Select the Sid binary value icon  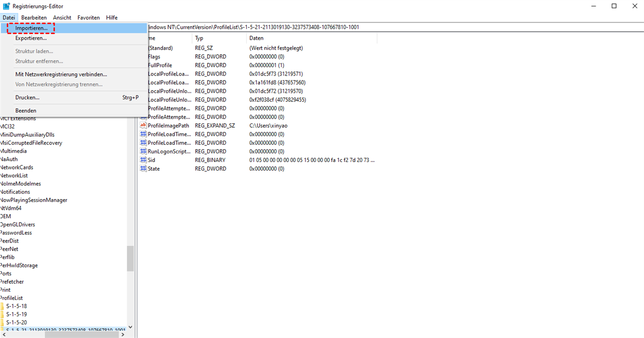click(x=143, y=160)
